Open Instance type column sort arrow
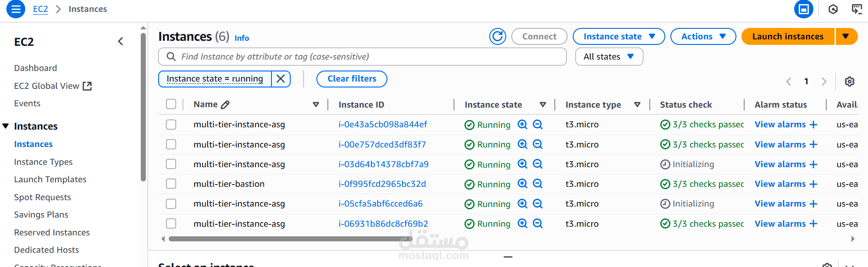 637,105
